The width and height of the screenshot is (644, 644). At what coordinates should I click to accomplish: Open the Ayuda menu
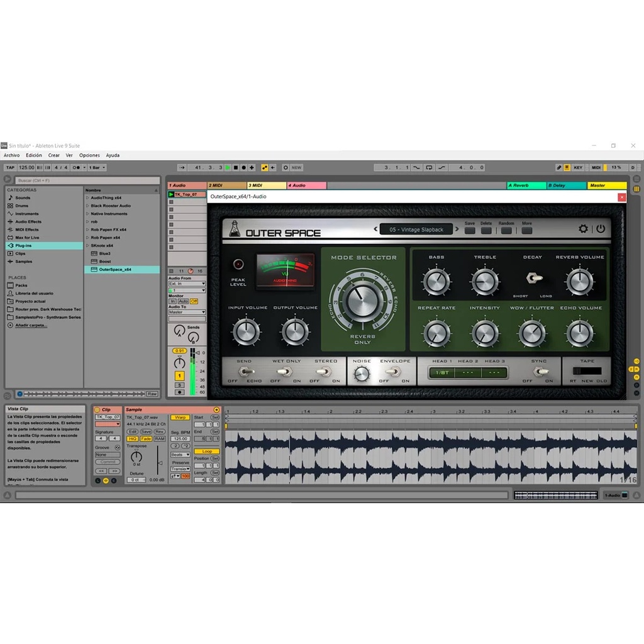113,155
